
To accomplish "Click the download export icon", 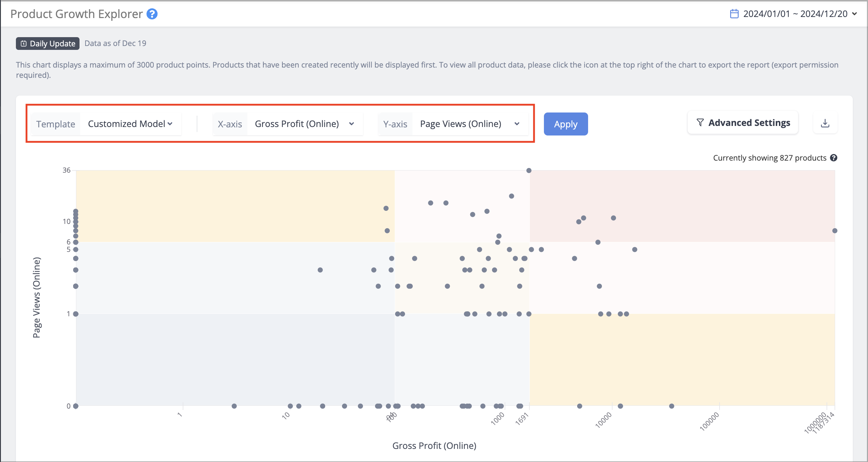I will (x=825, y=123).
